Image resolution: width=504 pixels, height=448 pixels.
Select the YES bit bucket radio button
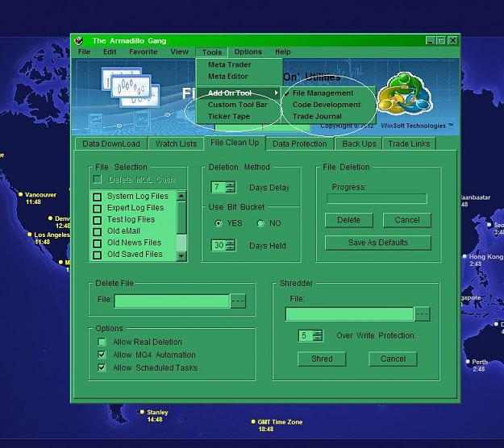[219, 223]
